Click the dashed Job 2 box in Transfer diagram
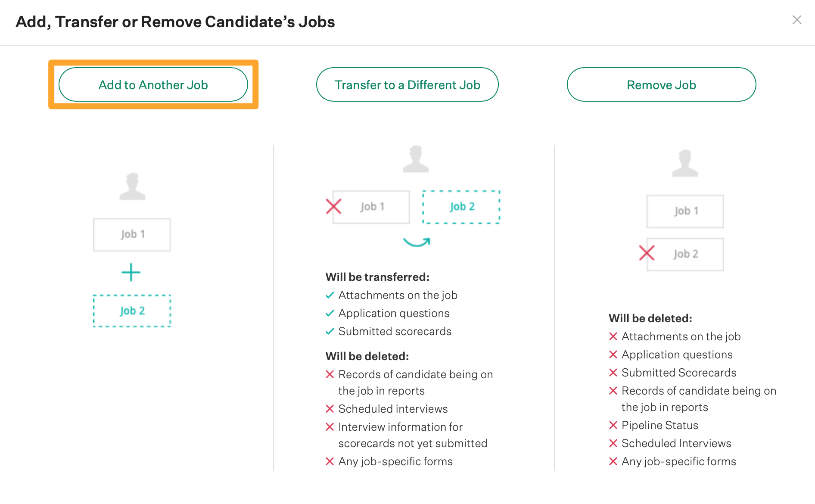The image size is (815, 504). coord(461,207)
